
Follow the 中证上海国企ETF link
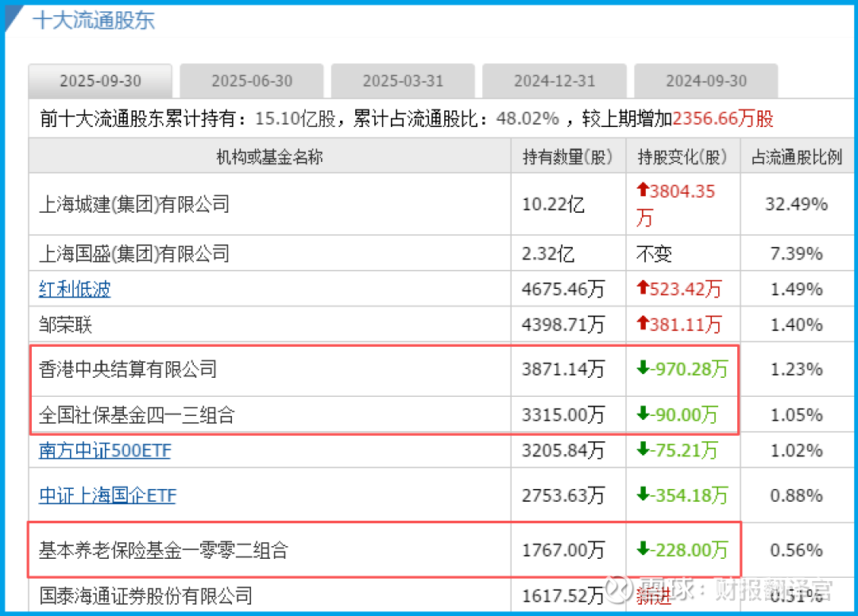coord(107,495)
